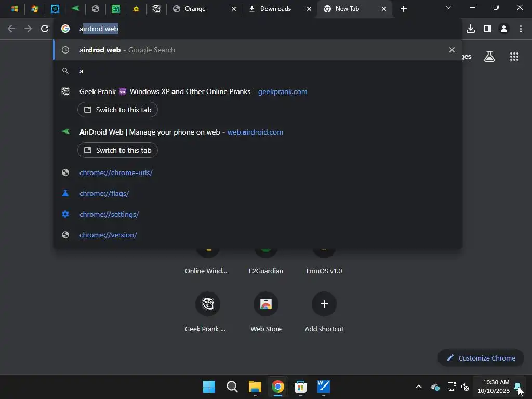Viewport: 532px width, 399px height.
Task: Open the Geek Prank trollface pinned tab
Action: 156,9
